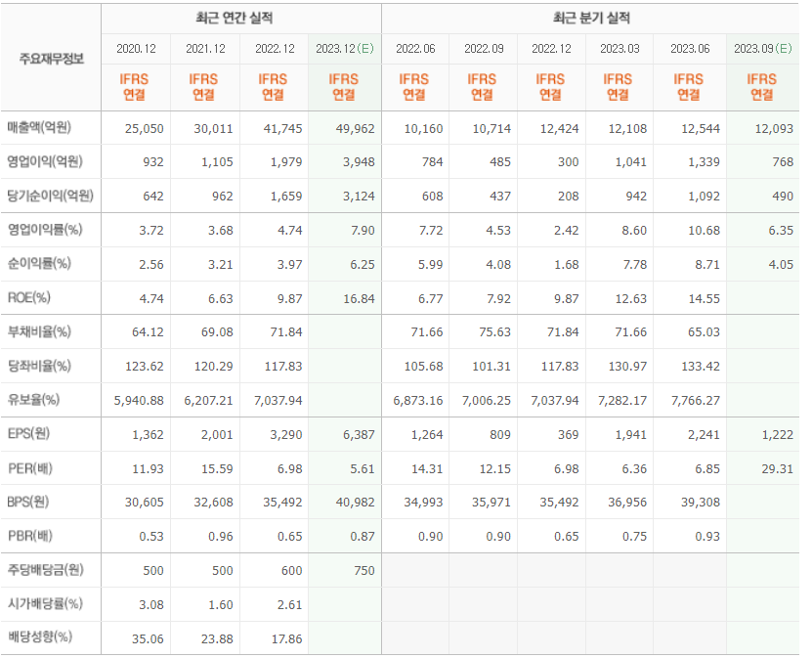The height and width of the screenshot is (658, 812).
Task: Click the ROE value '14.55'
Action: coord(705,299)
